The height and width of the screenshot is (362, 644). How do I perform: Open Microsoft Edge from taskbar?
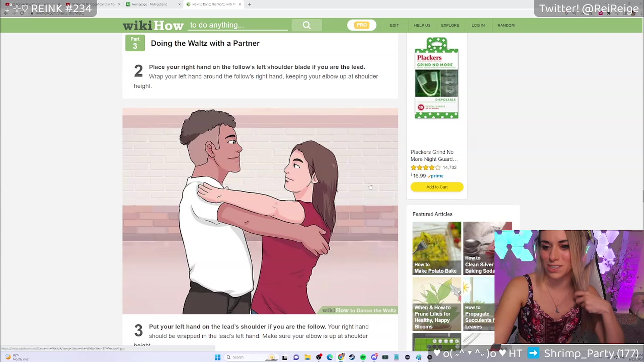[330, 357]
